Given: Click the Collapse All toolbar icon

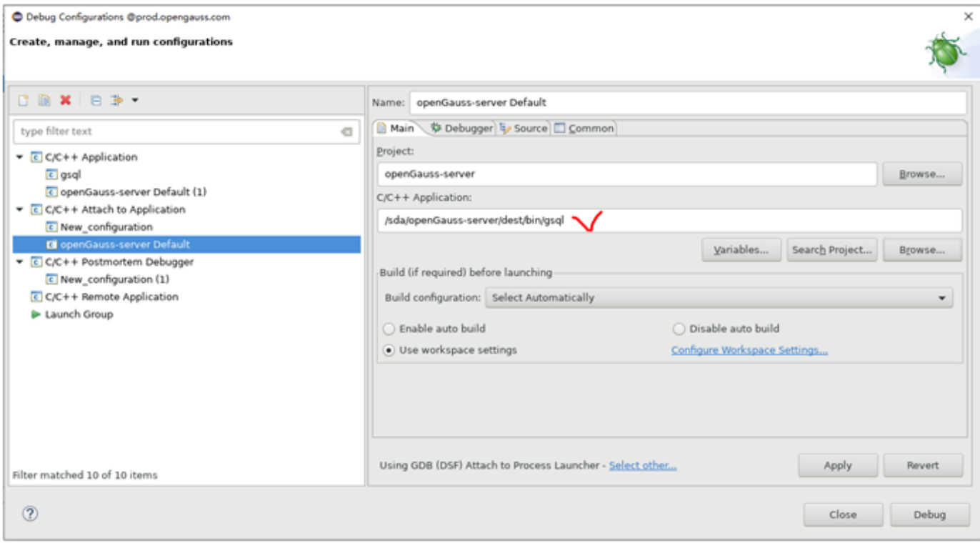Looking at the screenshot, I should pos(96,100).
